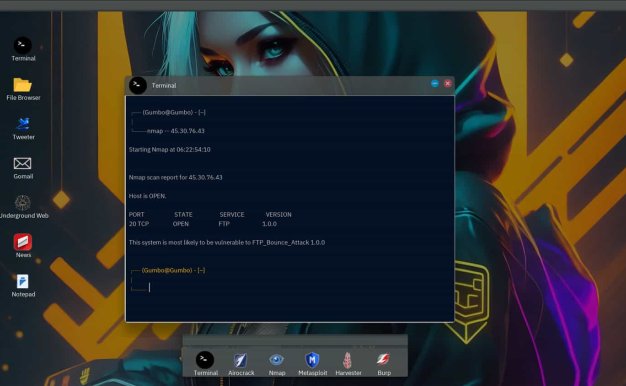Launch Nmap from the dock
The image size is (626, 386).
coord(276,360)
